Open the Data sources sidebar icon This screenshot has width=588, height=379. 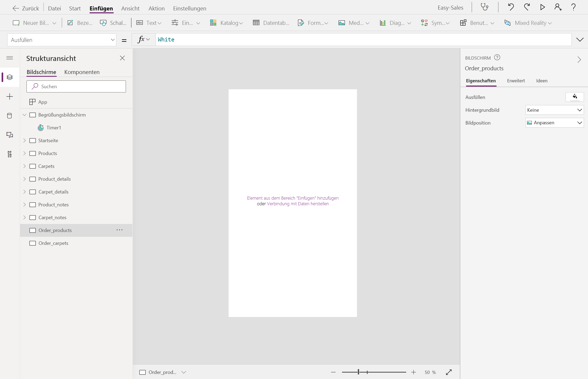coord(10,116)
